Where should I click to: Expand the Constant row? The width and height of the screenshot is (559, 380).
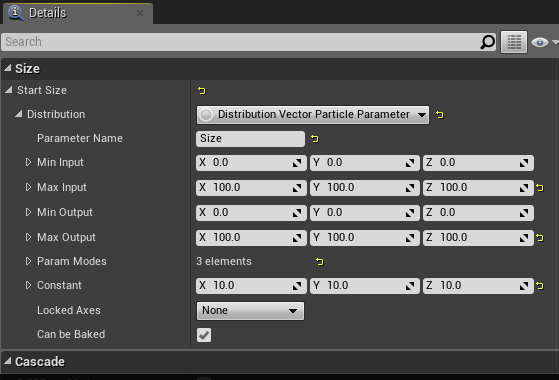(x=29, y=285)
